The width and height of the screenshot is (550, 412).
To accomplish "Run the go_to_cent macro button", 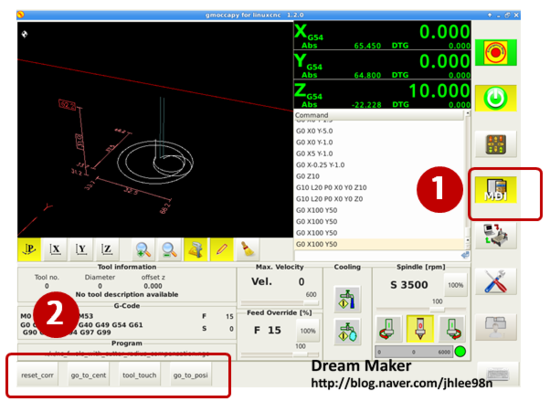I will (88, 376).
